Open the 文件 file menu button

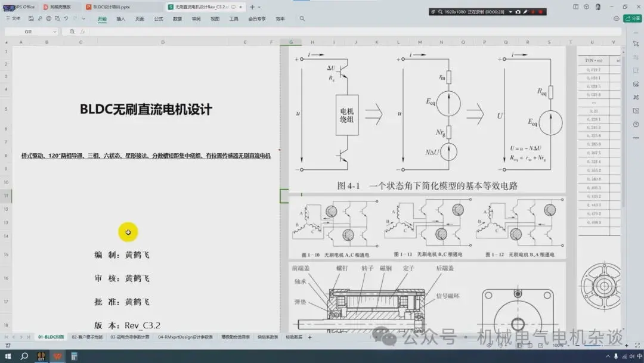click(x=13, y=18)
